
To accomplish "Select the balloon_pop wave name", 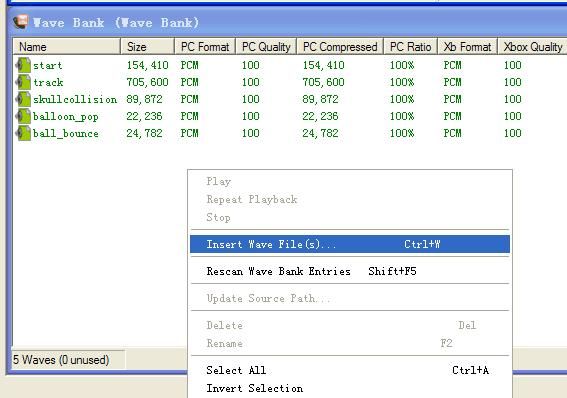I will (x=66, y=117).
